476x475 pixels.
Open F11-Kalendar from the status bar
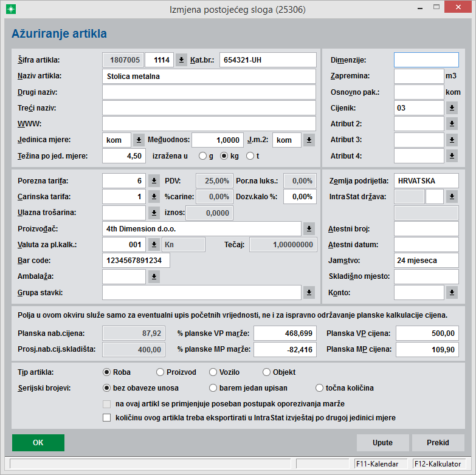pyautogui.click(x=381, y=464)
